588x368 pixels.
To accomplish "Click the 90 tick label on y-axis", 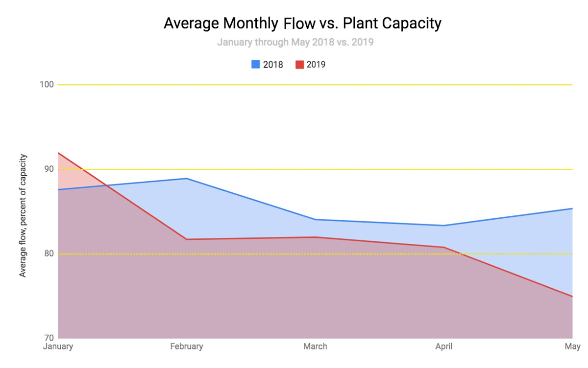I will pyautogui.click(x=48, y=169).
